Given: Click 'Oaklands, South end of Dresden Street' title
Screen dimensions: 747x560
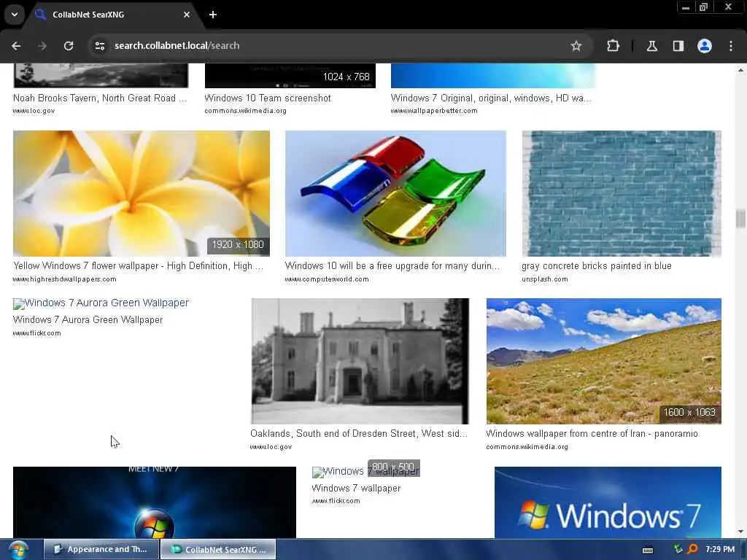Looking at the screenshot, I should pos(359,433).
